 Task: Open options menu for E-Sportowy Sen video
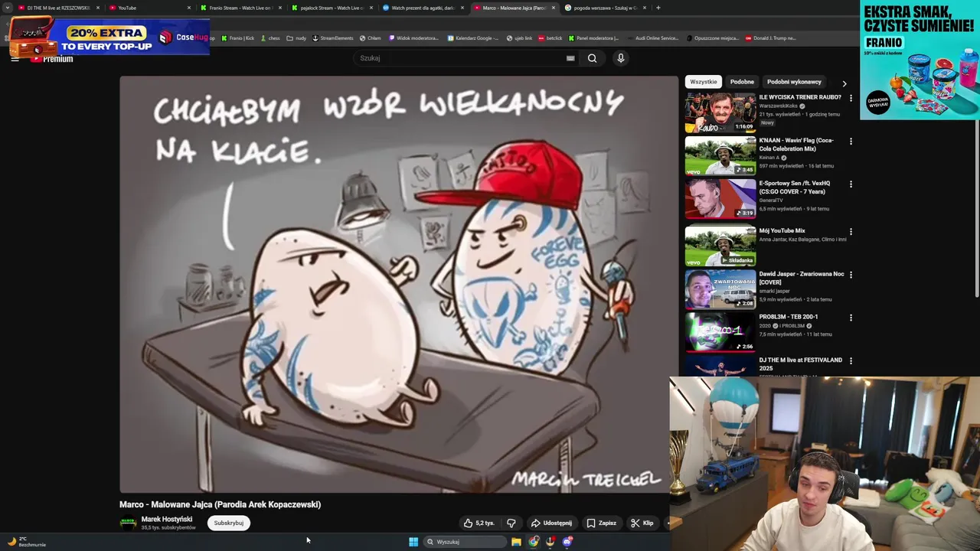coord(851,184)
